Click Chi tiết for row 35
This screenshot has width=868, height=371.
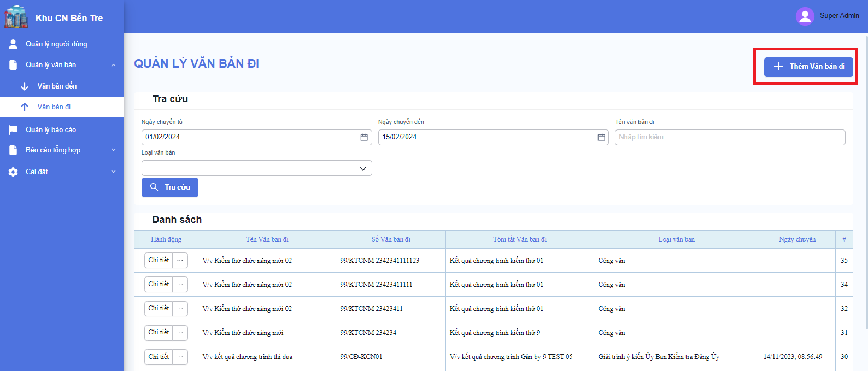pyautogui.click(x=159, y=261)
